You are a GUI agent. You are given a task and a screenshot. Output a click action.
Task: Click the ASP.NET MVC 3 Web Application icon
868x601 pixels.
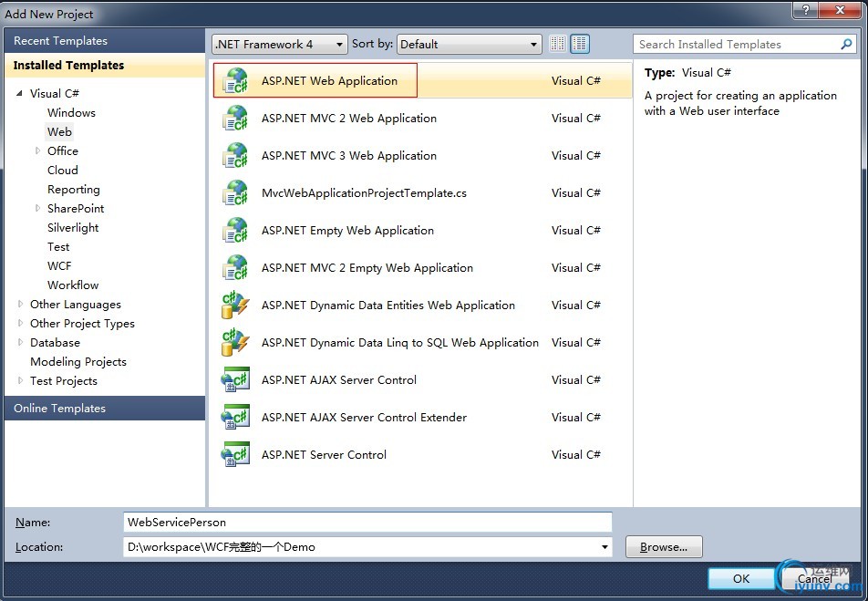coord(235,156)
